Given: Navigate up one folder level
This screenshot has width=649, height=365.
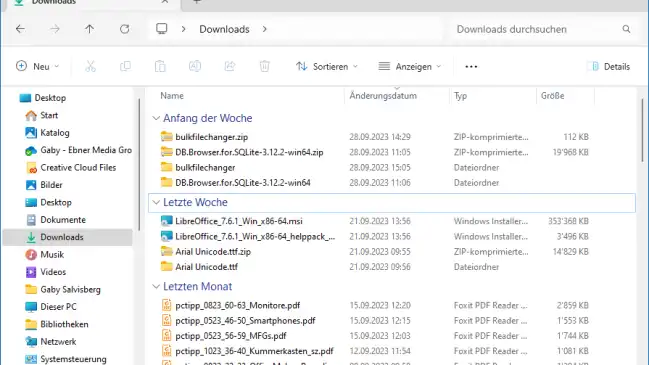Looking at the screenshot, I should coord(89,29).
